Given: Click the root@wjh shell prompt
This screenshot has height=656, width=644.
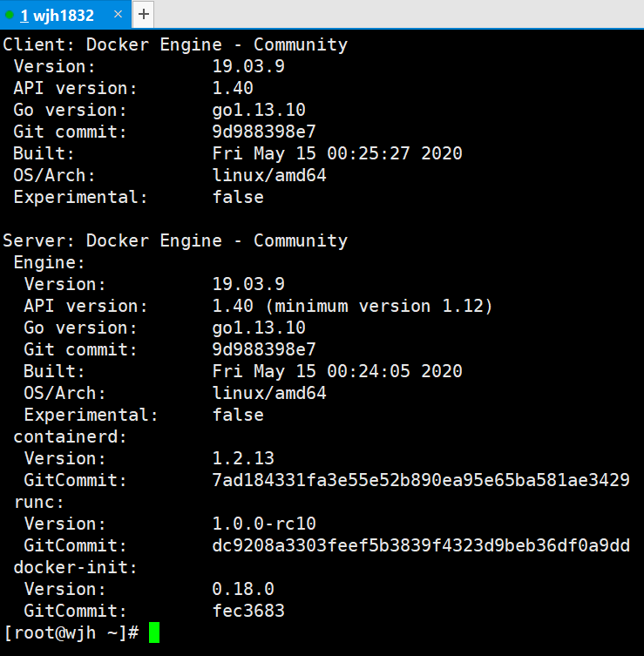Looking at the screenshot, I should [71, 633].
